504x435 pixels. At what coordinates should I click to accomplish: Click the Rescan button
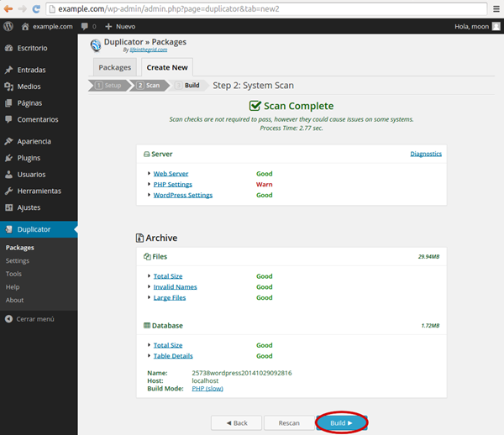click(x=289, y=422)
